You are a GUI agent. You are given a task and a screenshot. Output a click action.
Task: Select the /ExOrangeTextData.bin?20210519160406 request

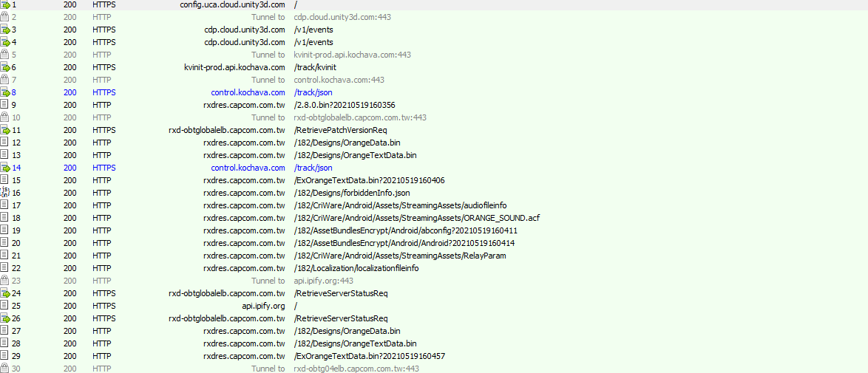tap(370, 180)
